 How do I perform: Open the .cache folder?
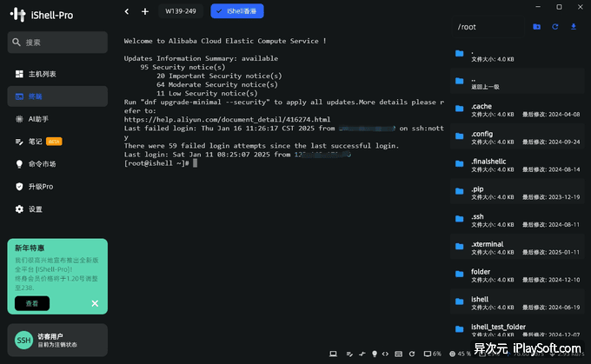(x=517, y=109)
